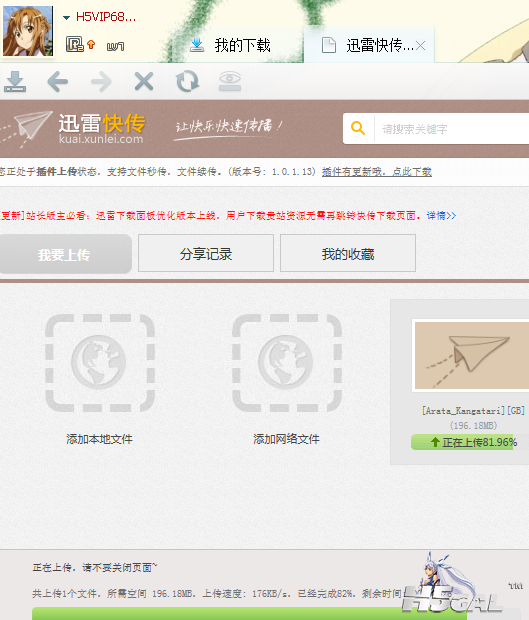This screenshot has width=529, height=620.
Task: Open 详情>> link in red notice
Action: (441, 215)
